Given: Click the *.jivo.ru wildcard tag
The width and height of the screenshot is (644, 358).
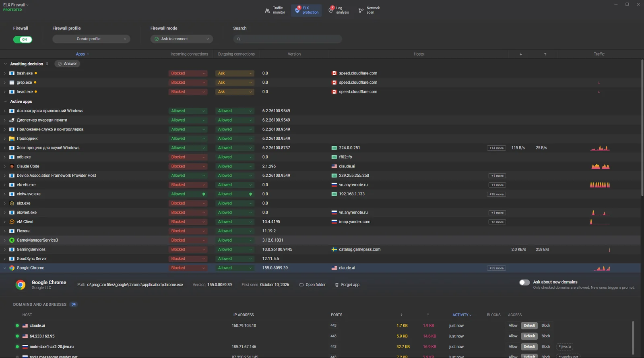Looking at the screenshot, I should pyautogui.click(x=565, y=347).
